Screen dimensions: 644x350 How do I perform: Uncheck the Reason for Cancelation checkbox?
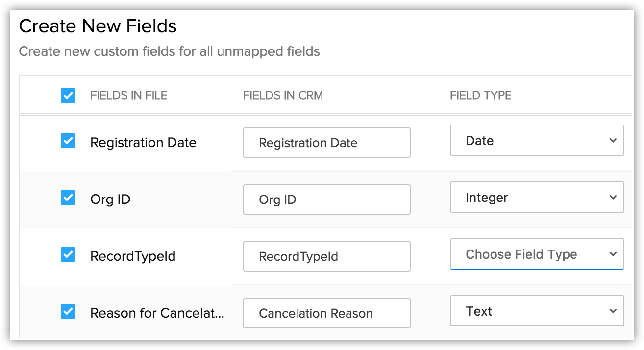(68, 312)
